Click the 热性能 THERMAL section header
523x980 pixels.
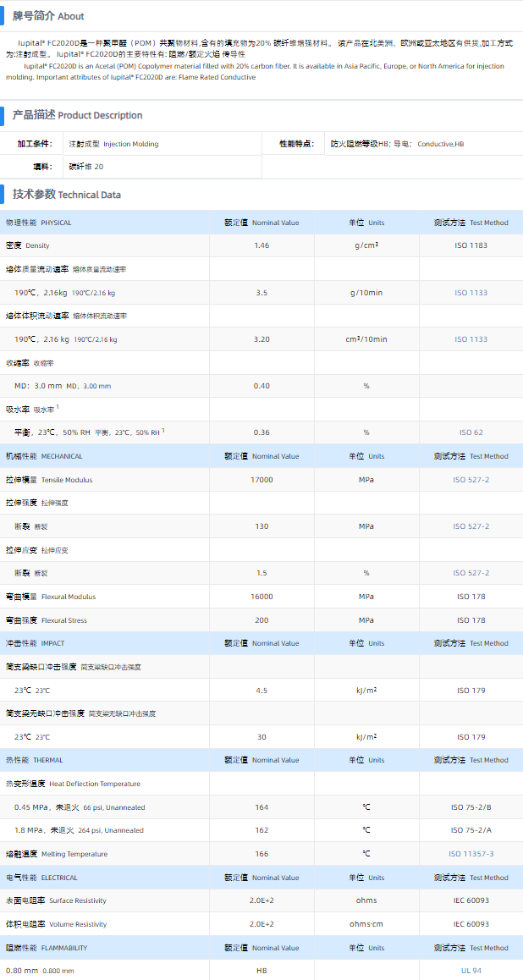[x=35, y=760]
